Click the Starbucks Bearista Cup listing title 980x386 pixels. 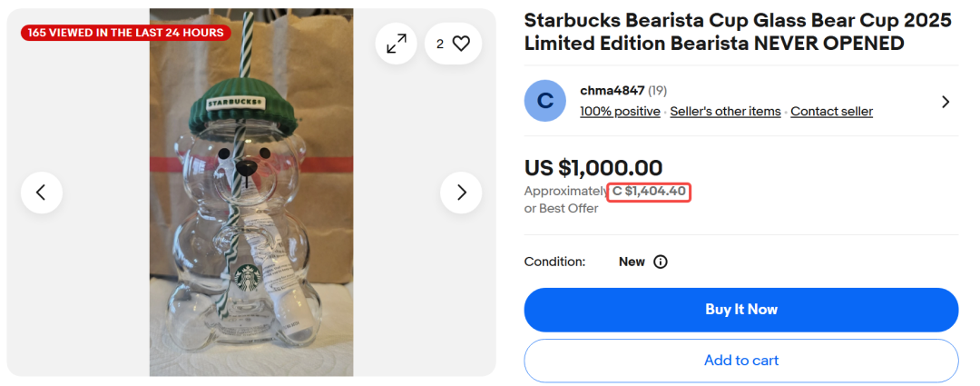[738, 32]
